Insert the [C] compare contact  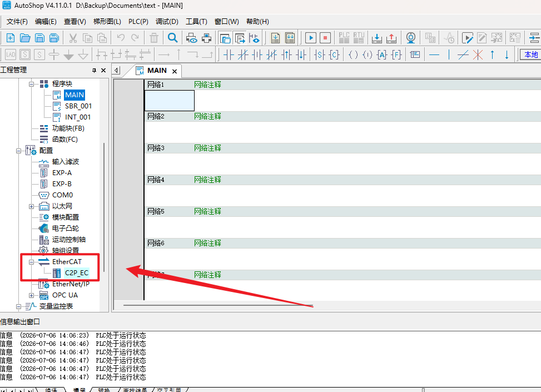click(334, 54)
